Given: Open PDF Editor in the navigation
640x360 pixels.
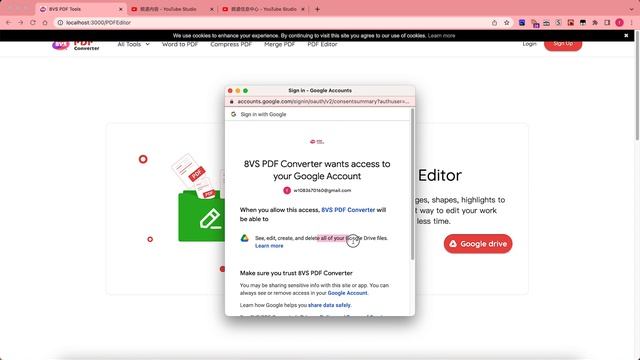Looking at the screenshot, I should (x=322, y=44).
